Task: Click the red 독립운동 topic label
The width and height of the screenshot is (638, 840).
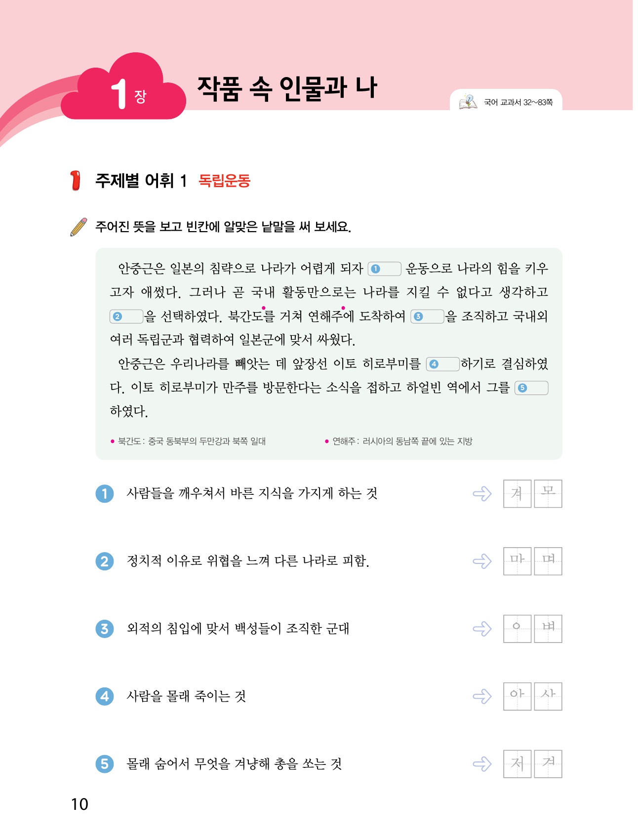Action: pyautogui.click(x=224, y=181)
